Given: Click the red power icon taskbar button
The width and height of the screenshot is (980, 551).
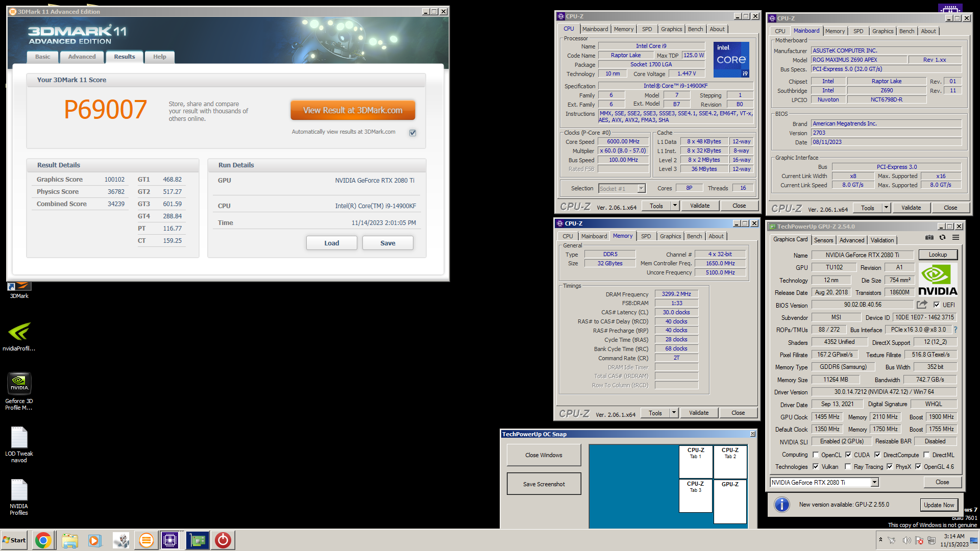Looking at the screenshot, I should pyautogui.click(x=223, y=540).
